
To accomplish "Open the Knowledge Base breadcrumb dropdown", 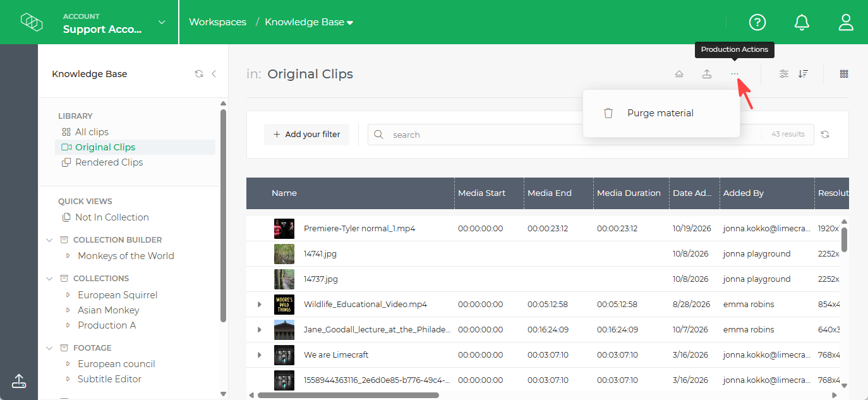I will point(350,23).
